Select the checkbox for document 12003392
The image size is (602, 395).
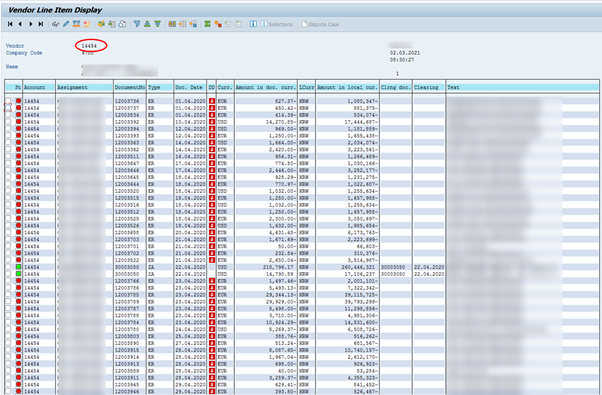(x=8, y=122)
